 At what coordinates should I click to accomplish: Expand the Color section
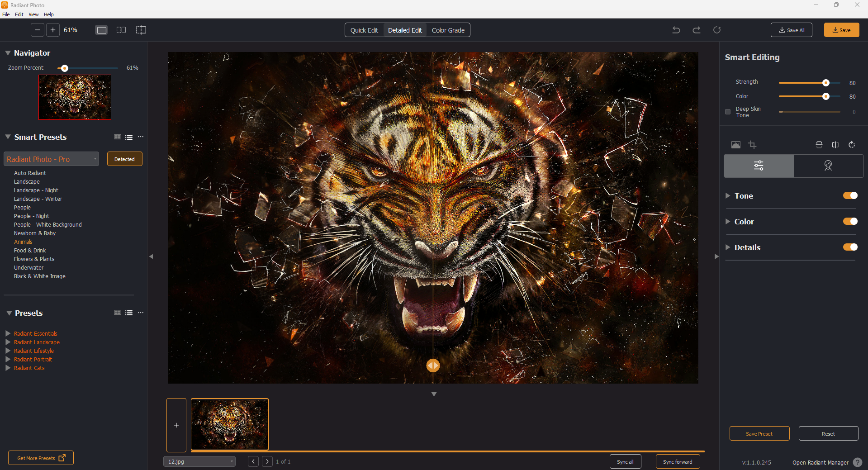click(728, 221)
